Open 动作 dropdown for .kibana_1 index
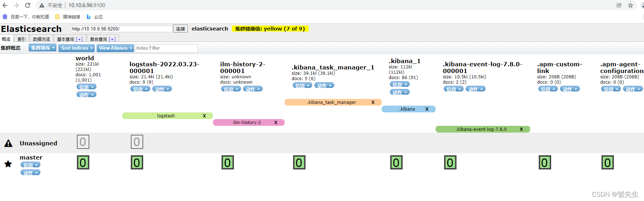644x201 pixels. click(x=400, y=92)
